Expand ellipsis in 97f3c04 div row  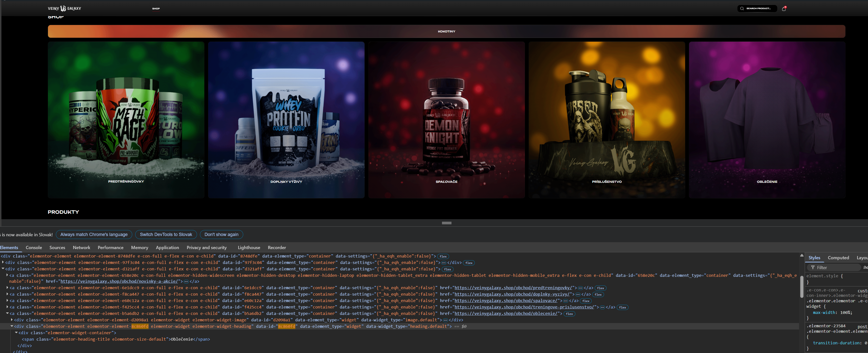pos(444,263)
